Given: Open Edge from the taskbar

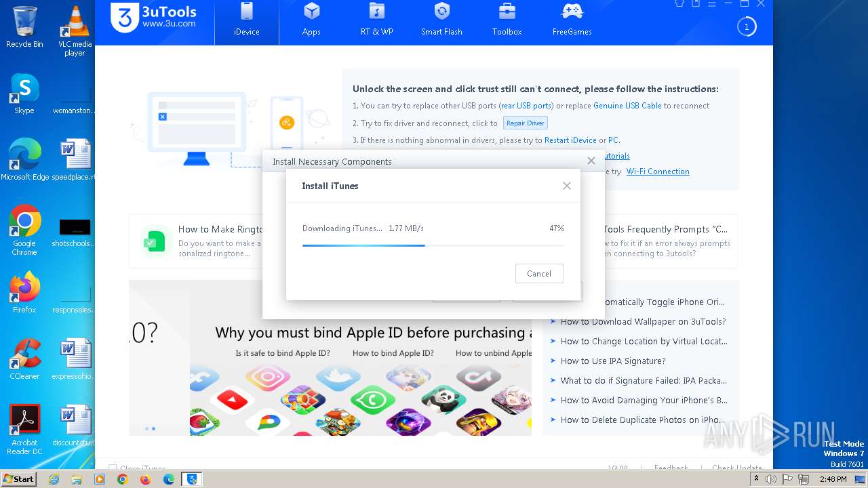Looking at the screenshot, I should point(168,479).
